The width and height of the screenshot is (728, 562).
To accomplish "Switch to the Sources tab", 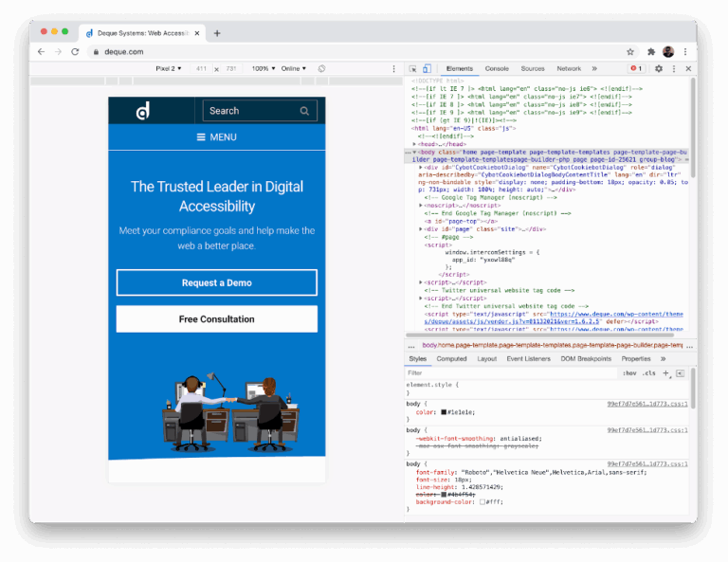I will [533, 68].
